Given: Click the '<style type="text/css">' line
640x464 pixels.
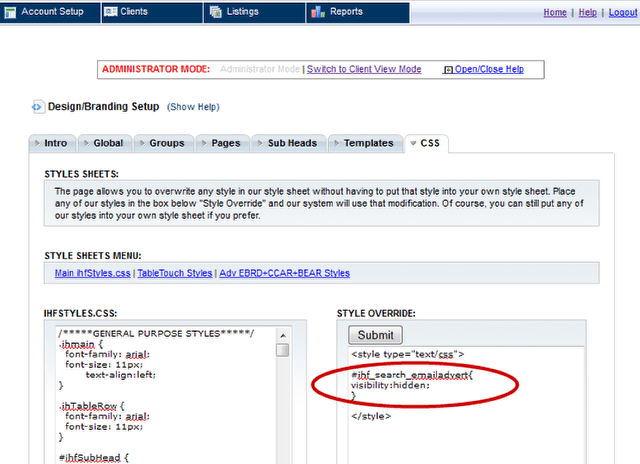Looking at the screenshot, I should tap(407, 354).
